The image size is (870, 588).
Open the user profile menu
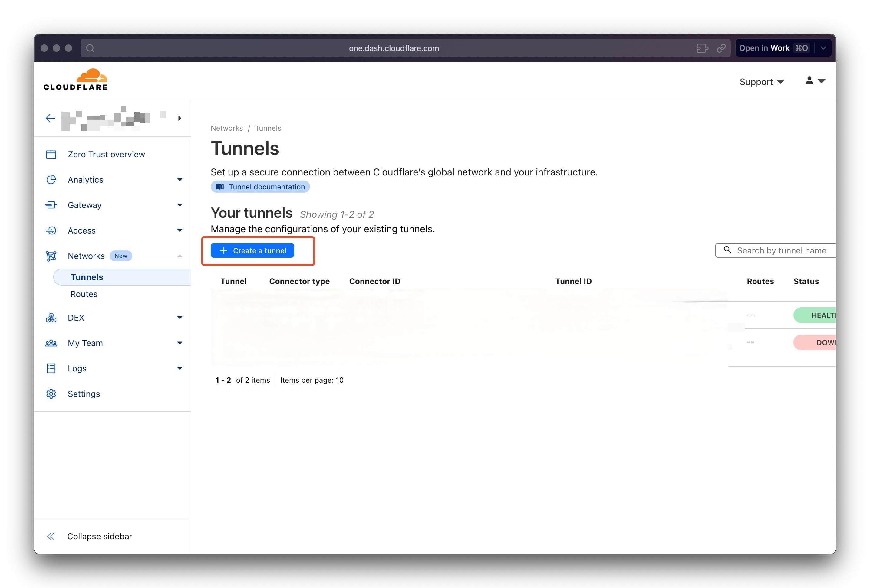pos(815,81)
